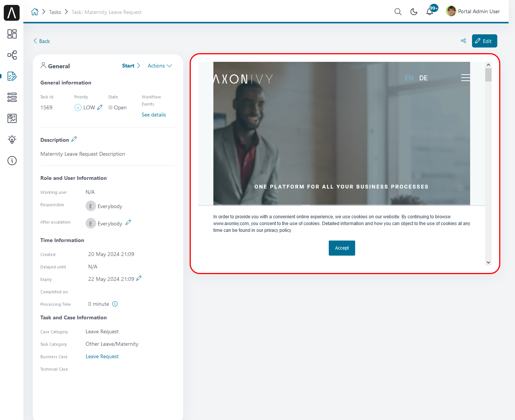Click Case Category value Leave Request
Screen dimensions: 515x420
coord(102,331)
